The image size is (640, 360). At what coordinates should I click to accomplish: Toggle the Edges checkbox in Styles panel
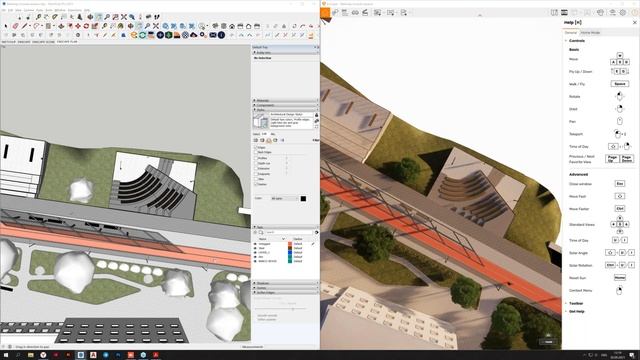pos(256,147)
